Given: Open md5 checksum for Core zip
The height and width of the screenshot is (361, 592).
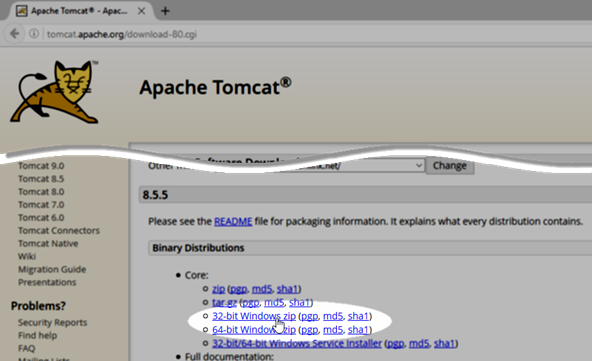Looking at the screenshot, I should click(262, 289).
